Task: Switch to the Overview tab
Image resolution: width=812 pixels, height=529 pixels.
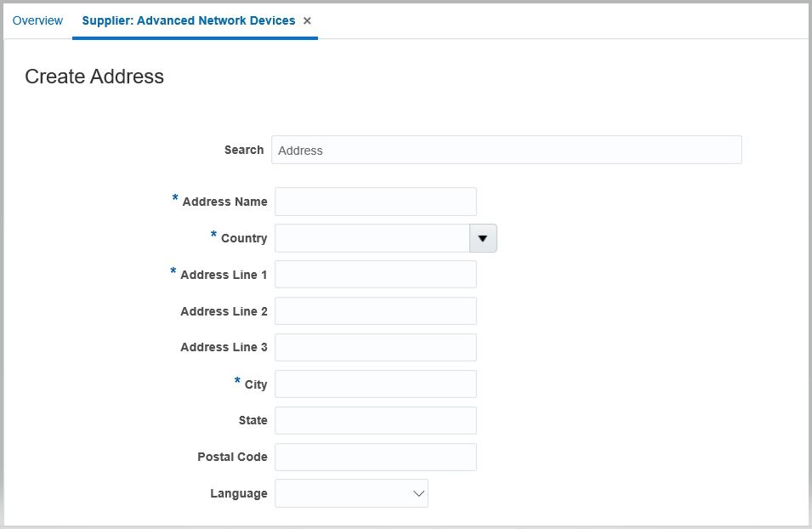Action: [37, 20]
